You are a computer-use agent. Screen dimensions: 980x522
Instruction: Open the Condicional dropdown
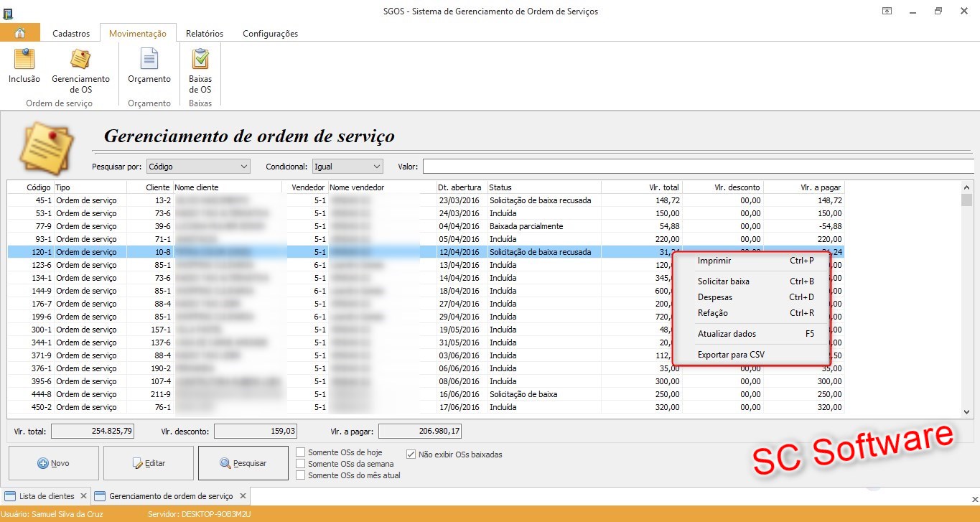tap(347, 167)
